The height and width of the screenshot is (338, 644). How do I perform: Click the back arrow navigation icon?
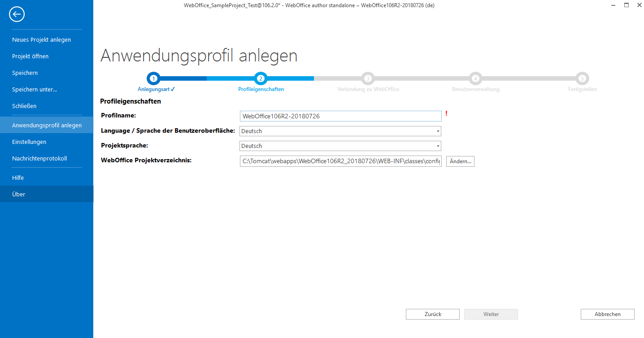(17, 14)
